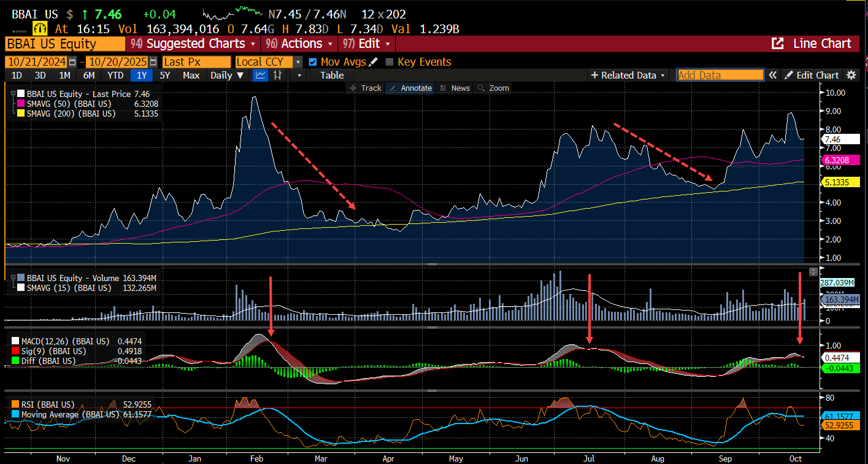Click the start date field 10/21/2024

tap(37, 62)
